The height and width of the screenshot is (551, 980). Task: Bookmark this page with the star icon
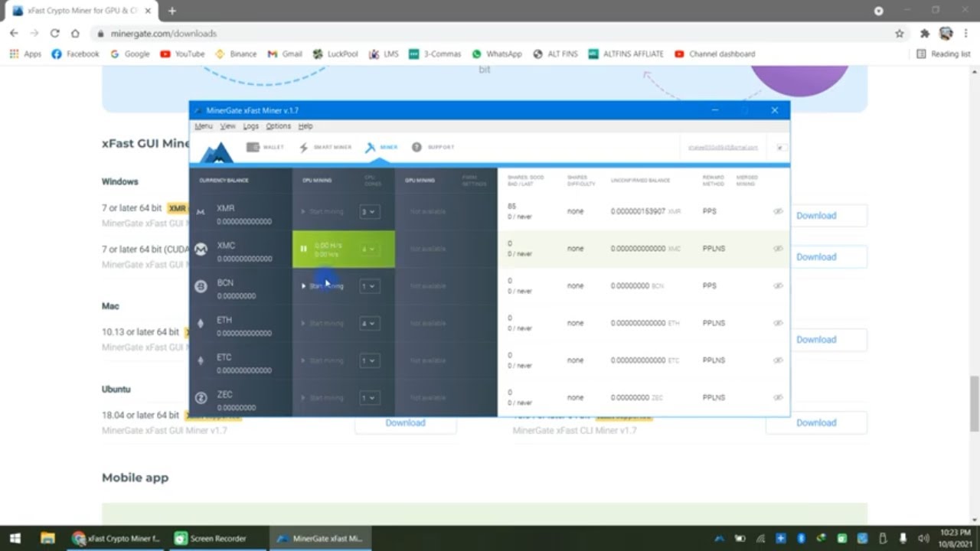[x=900, y=34]
